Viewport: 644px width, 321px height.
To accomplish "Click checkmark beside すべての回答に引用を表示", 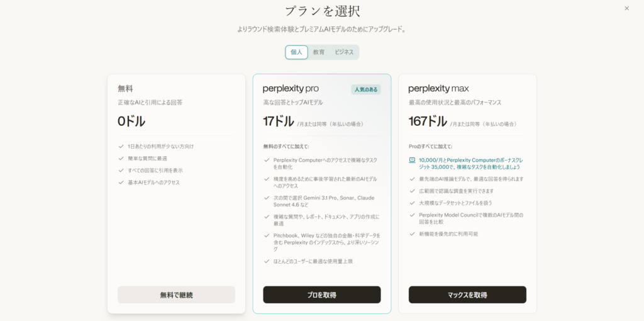I will [121, 171].
